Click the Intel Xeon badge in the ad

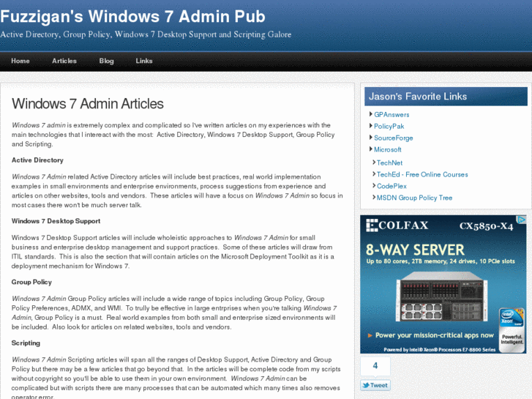(512, 330)
